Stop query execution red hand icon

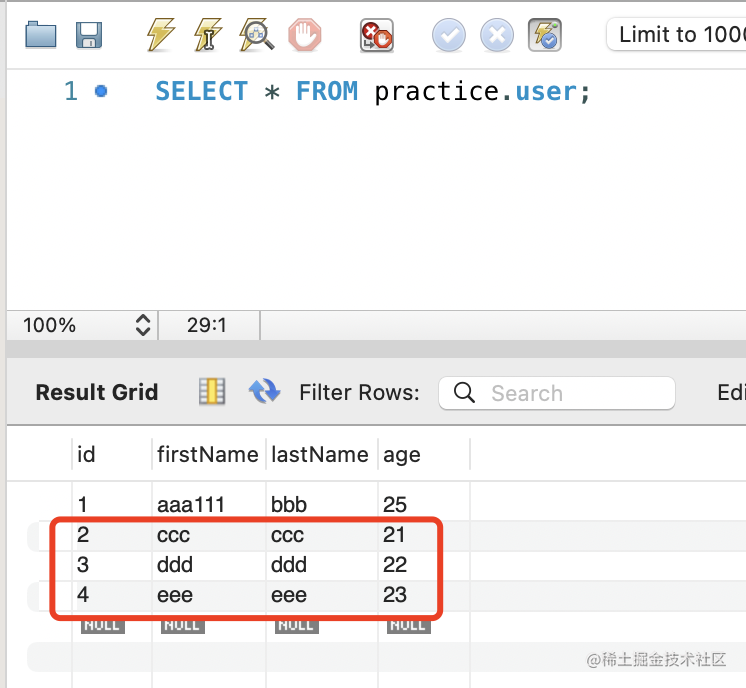click(305, 36)
